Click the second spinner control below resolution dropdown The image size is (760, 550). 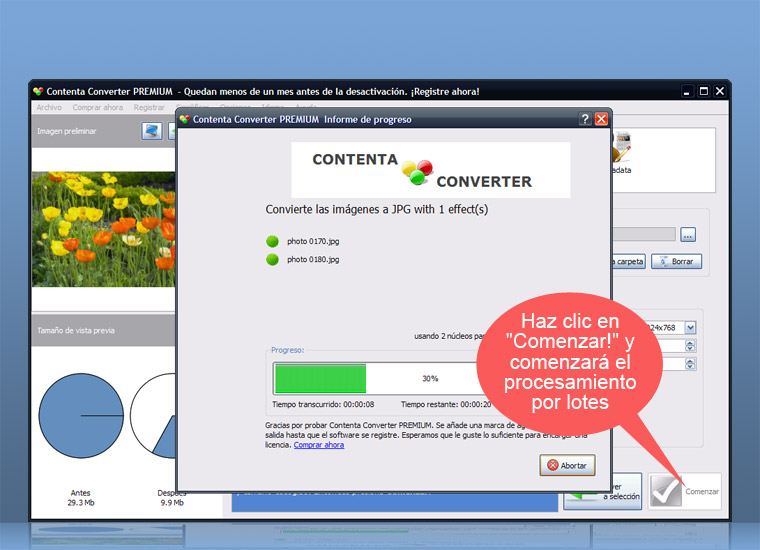tap(690, 364)
